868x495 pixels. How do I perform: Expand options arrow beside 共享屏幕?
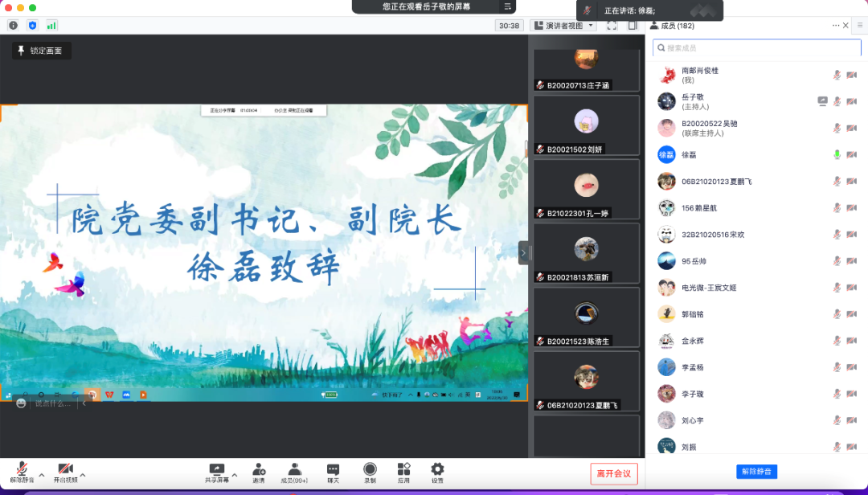pos(235,474)
